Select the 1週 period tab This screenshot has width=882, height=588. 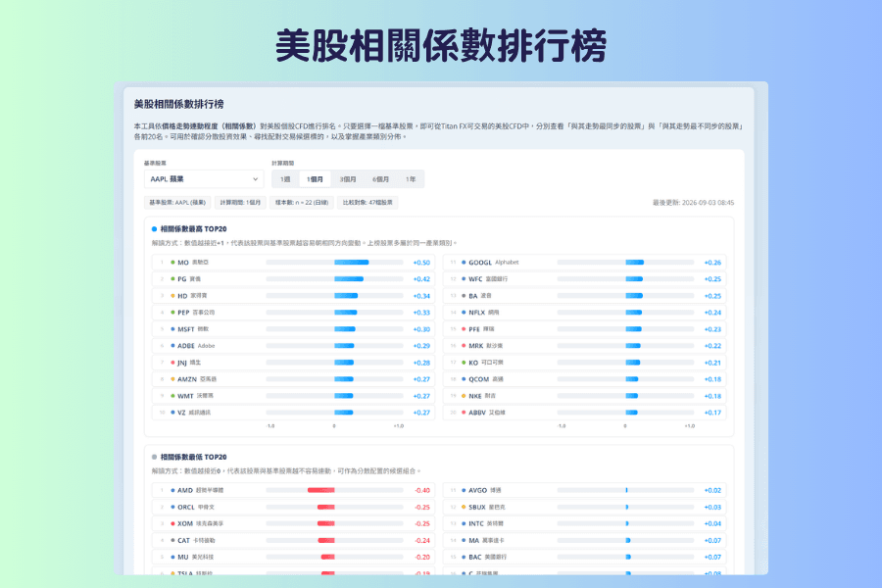pos(286,179)
